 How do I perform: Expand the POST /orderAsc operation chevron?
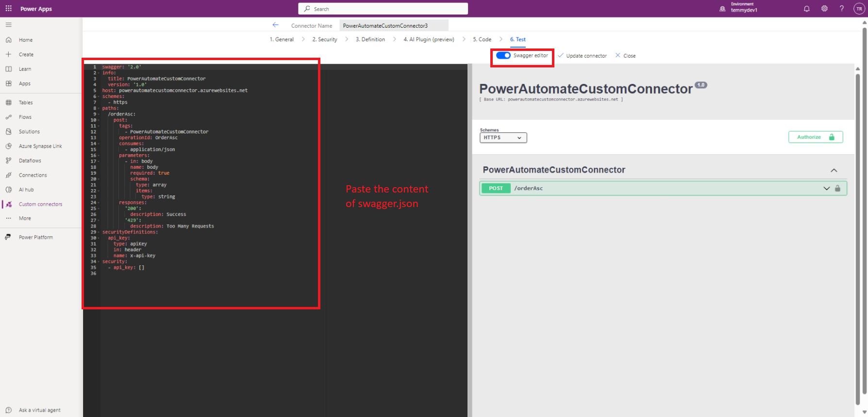[827, 188]
